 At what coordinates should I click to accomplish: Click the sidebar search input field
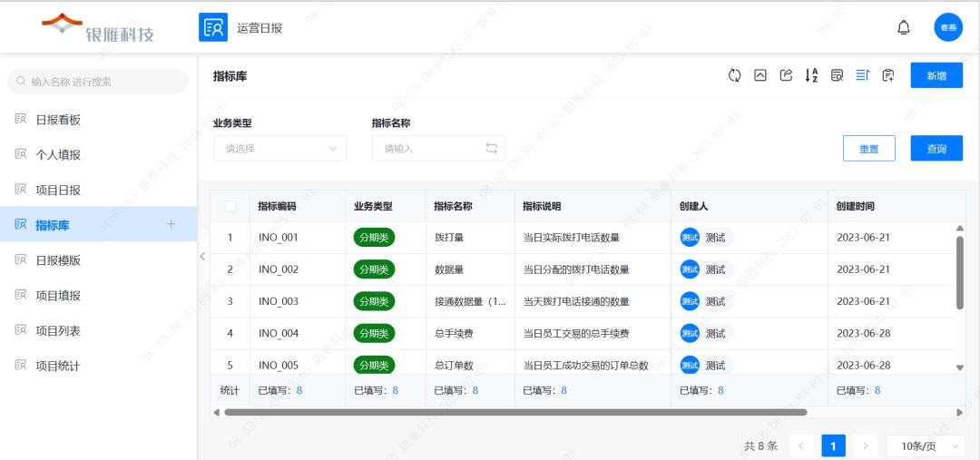coord(98,82)
